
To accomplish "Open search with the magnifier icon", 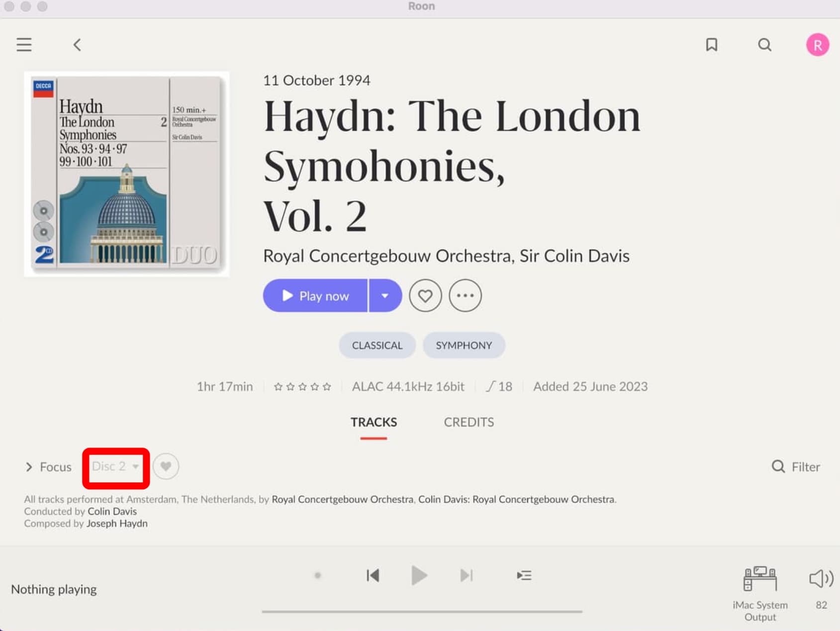I will tap(765, 45).
